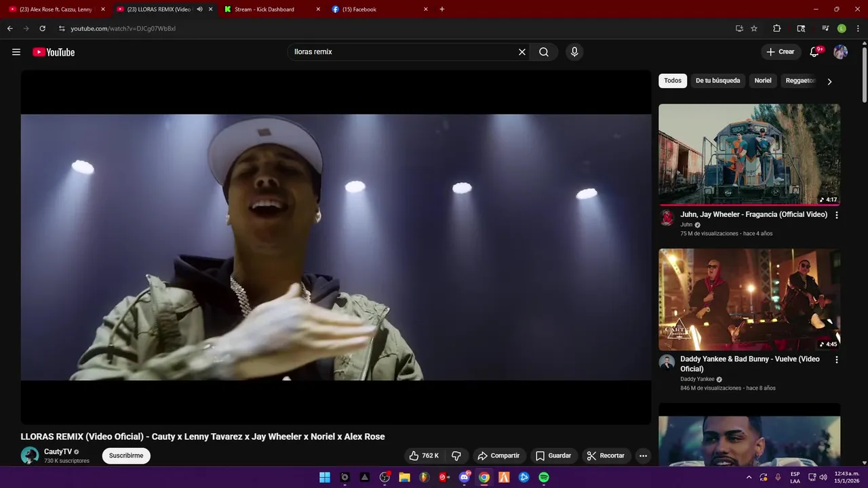Open File Explorer from the taskbar
Image resolution: width=868 pixels, height=488 pixels.
(405, 477)
